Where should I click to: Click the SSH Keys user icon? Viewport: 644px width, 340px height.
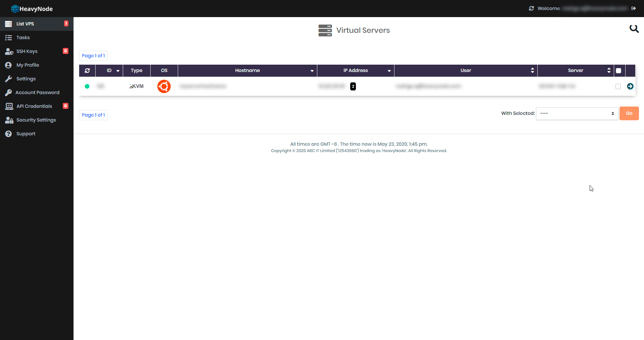click(9, 51)
